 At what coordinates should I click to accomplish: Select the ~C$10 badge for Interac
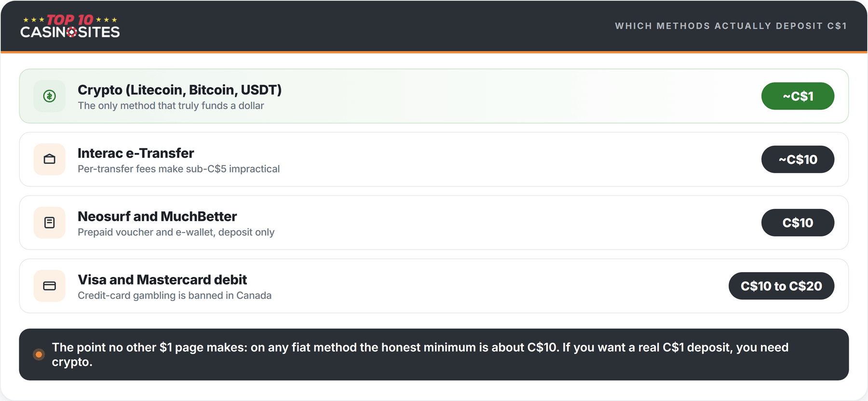click(798, 159)
